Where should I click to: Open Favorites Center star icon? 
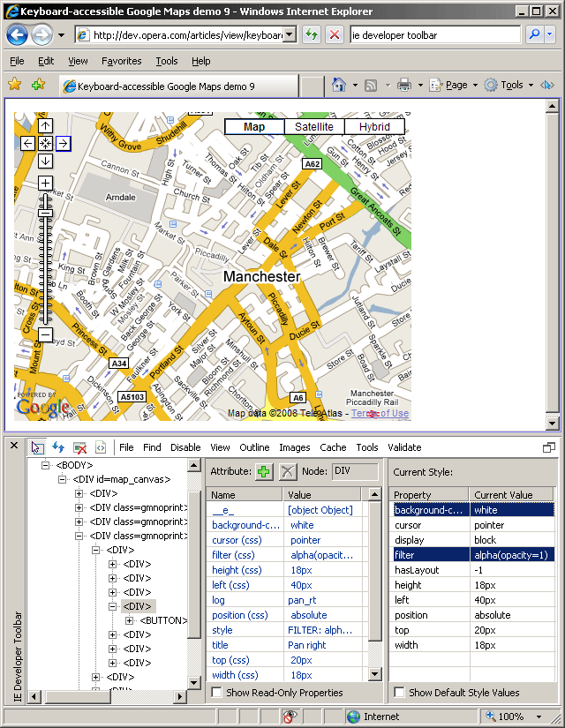coord(15,85)
